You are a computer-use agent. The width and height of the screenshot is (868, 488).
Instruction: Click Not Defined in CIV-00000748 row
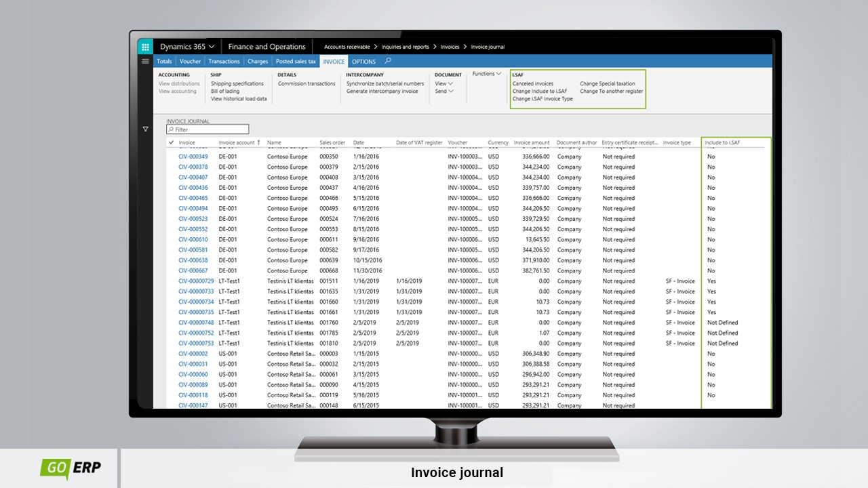tap(722, 323)
